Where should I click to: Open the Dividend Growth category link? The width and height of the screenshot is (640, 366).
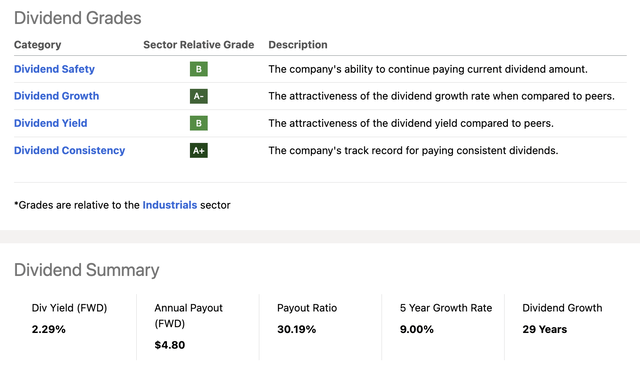56,96
